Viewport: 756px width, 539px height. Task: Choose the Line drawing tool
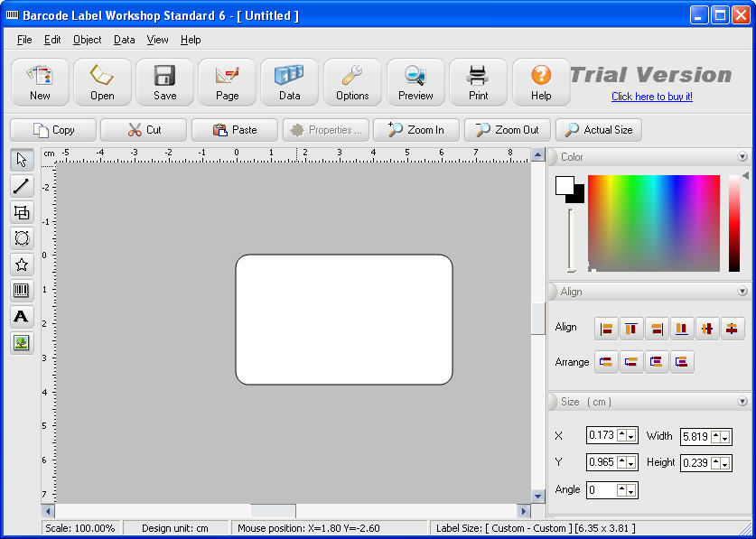(21, 186)
